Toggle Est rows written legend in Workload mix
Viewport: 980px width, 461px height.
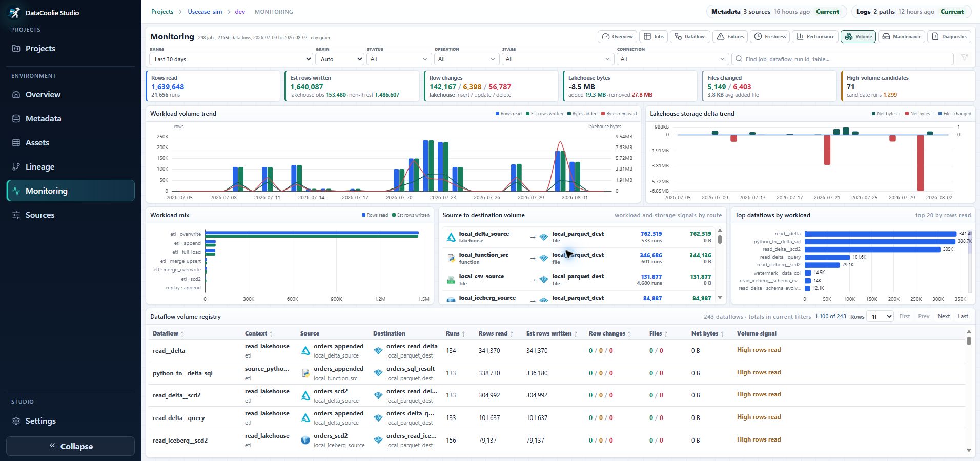tap(411, 215)
